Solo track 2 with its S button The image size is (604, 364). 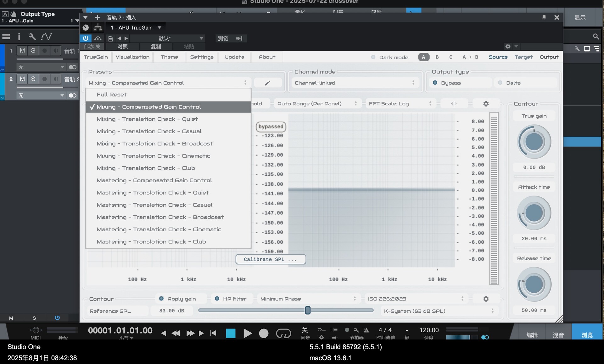33,79
